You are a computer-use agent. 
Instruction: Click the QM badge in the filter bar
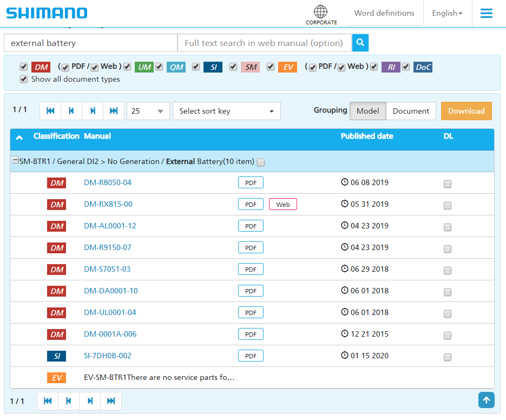(x=176, y=67)
